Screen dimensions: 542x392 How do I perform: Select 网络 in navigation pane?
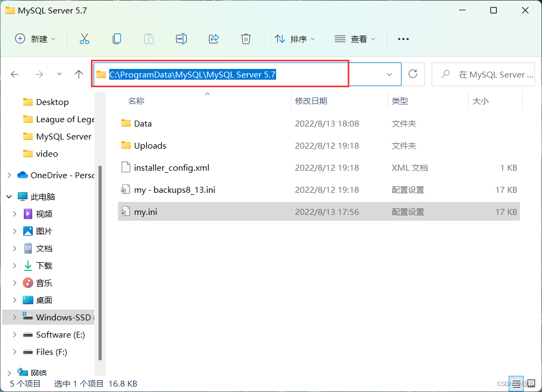(x=32, y=373)
